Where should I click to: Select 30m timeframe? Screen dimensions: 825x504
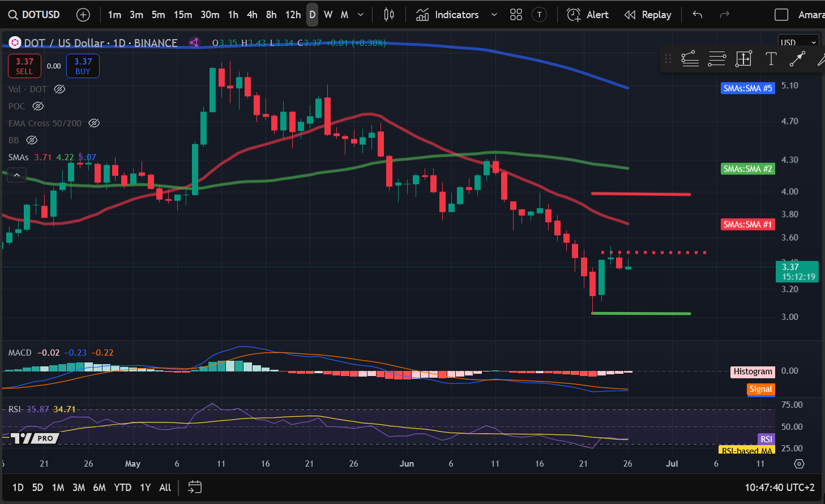(x=210, y=15)
